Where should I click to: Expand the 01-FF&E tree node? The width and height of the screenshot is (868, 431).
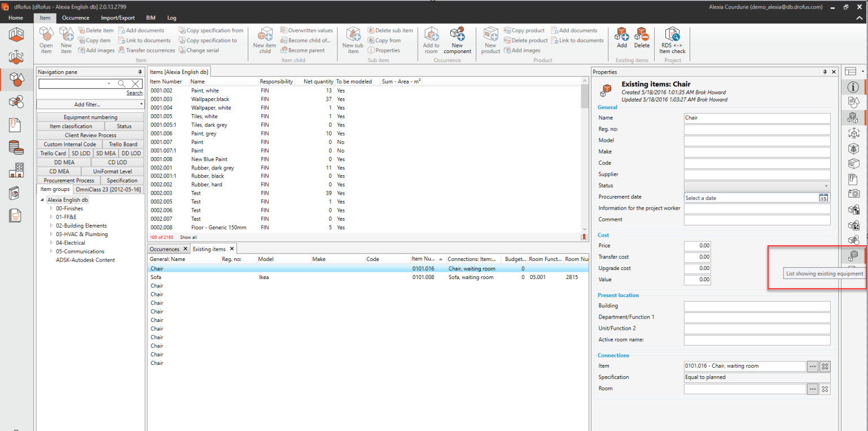click(x=51, y=217)
